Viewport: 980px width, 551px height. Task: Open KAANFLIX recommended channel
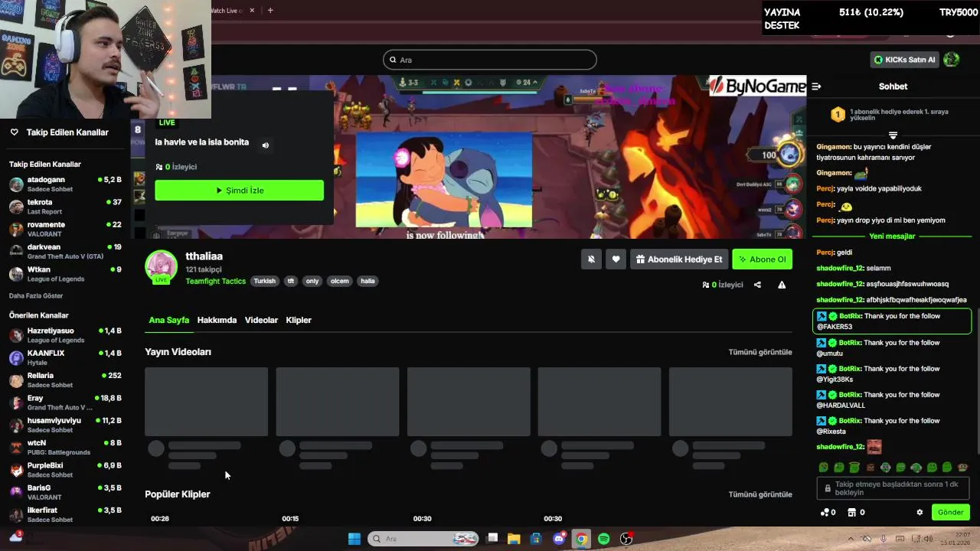(65, 357)
